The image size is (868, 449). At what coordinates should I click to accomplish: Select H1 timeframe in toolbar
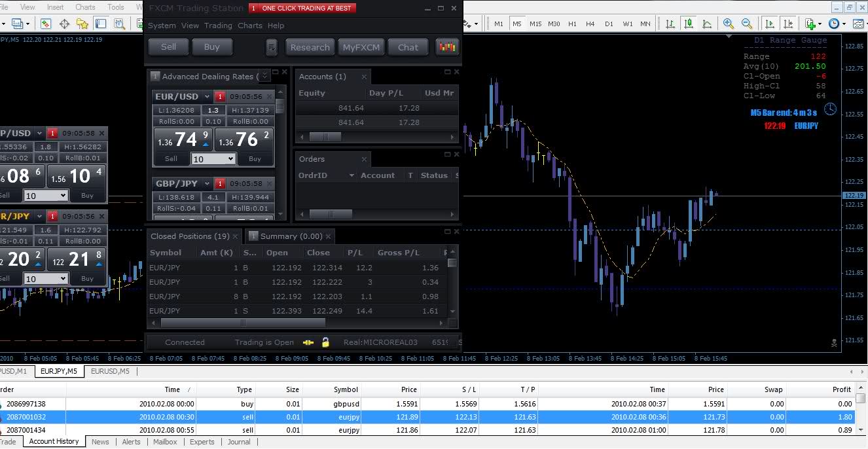coord(572,24)
